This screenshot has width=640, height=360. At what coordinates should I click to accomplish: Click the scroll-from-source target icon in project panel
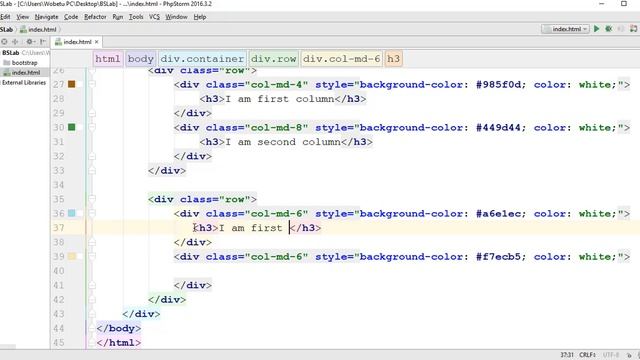(x=4, y=42)
